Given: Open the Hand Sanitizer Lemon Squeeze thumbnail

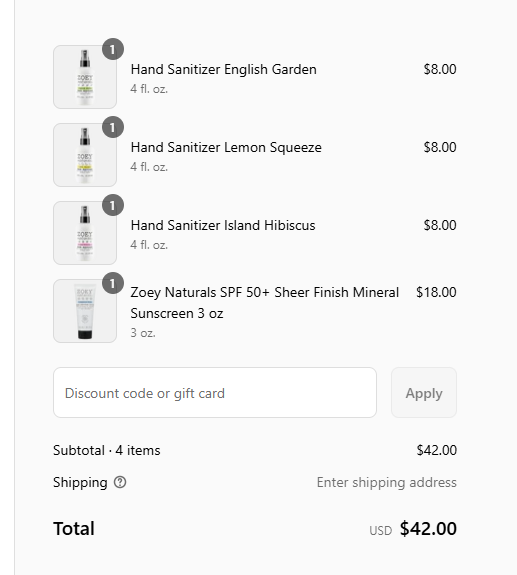Looking at the screenshot, I should click(x=85, y=155).
